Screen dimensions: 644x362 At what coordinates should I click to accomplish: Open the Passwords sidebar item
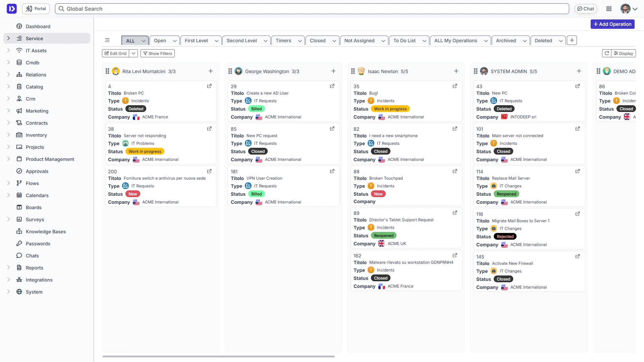[38, 244]
